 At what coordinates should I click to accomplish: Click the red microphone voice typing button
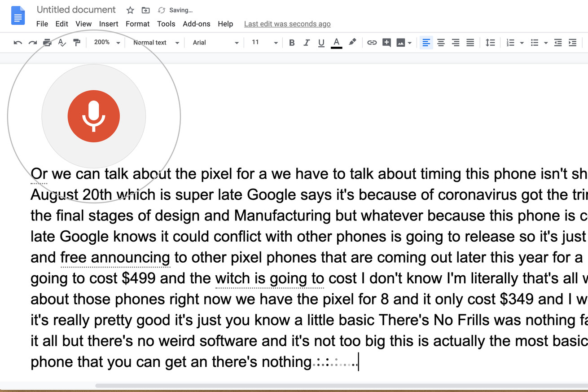[x=93, y=116]
